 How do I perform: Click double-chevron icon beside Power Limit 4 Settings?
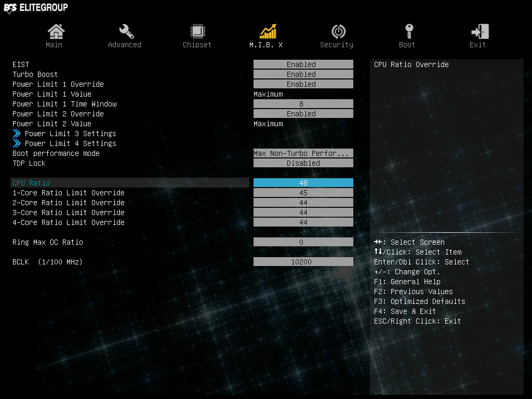17,143
